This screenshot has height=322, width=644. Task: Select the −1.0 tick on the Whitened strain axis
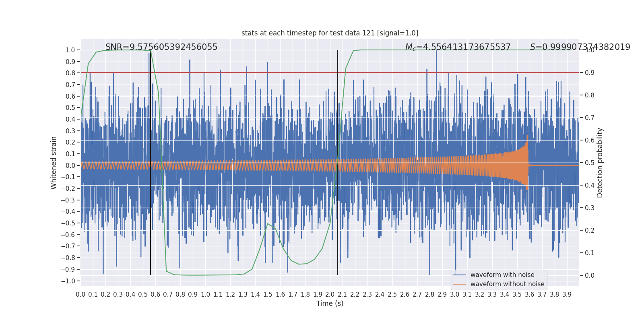tap(68, 281)
